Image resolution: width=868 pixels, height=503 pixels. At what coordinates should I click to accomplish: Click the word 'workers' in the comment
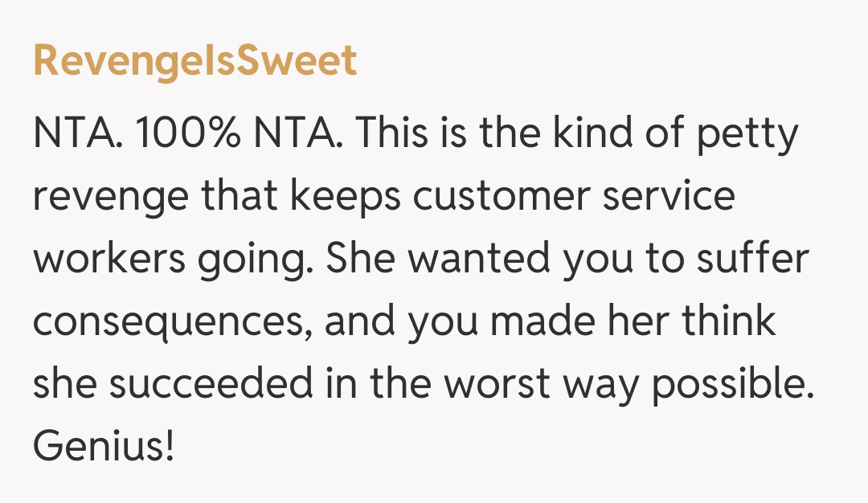click(x=107, y=257)
